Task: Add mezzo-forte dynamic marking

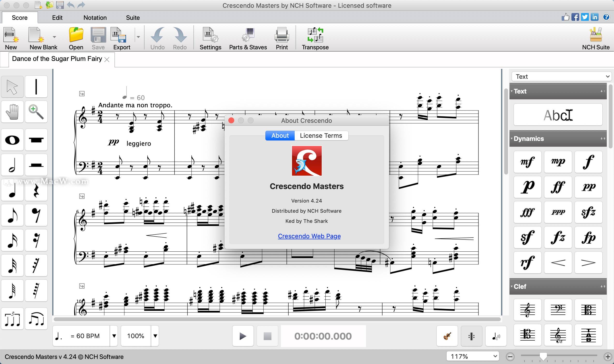Action: pos(527,162)
